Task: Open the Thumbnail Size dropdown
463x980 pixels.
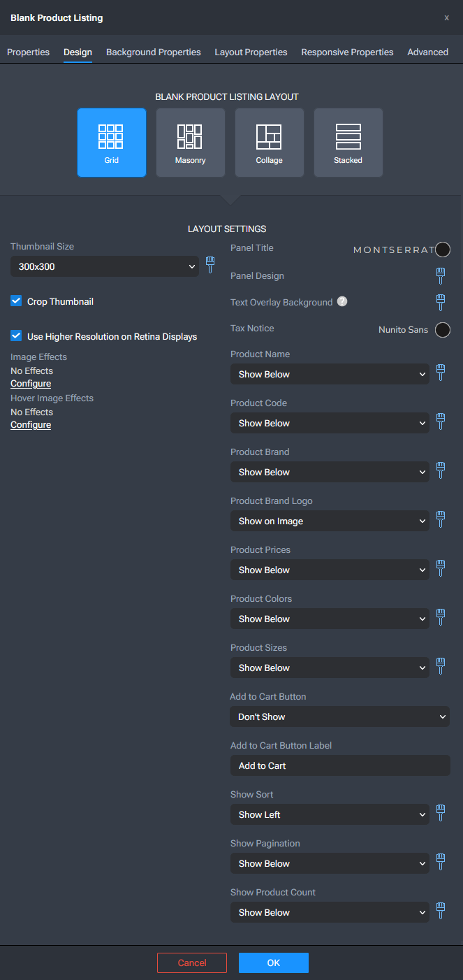Action: pyautogui.click(x=105, y=266)
